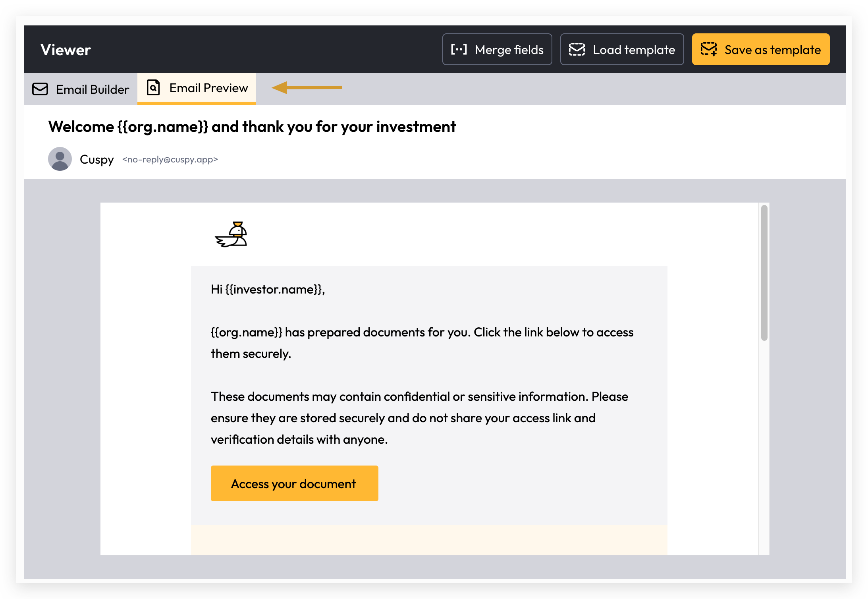The image size is (868, 599).
Task: Click the Load template button
Action: [622, 49]
